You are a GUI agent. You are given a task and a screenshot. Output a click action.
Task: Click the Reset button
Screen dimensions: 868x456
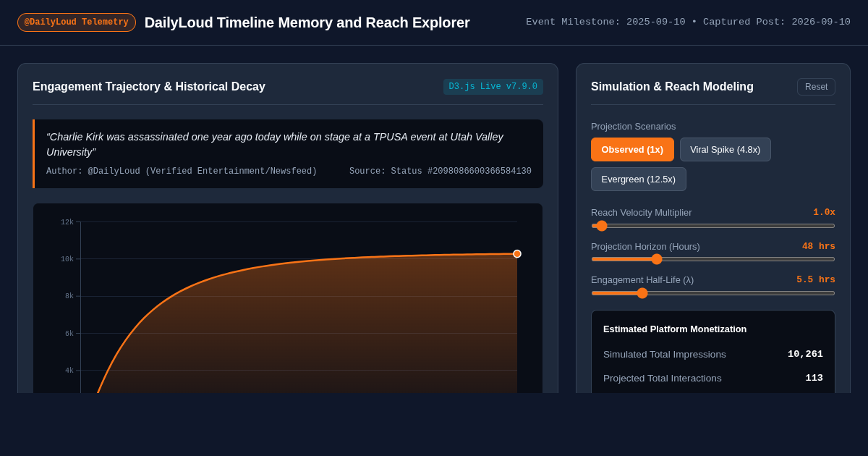coord(816,87)
